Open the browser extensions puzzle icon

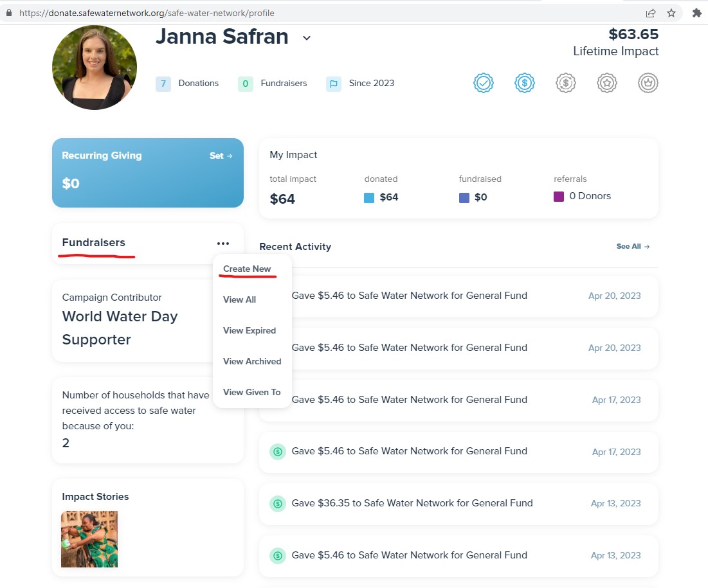[x=696, y=13]
